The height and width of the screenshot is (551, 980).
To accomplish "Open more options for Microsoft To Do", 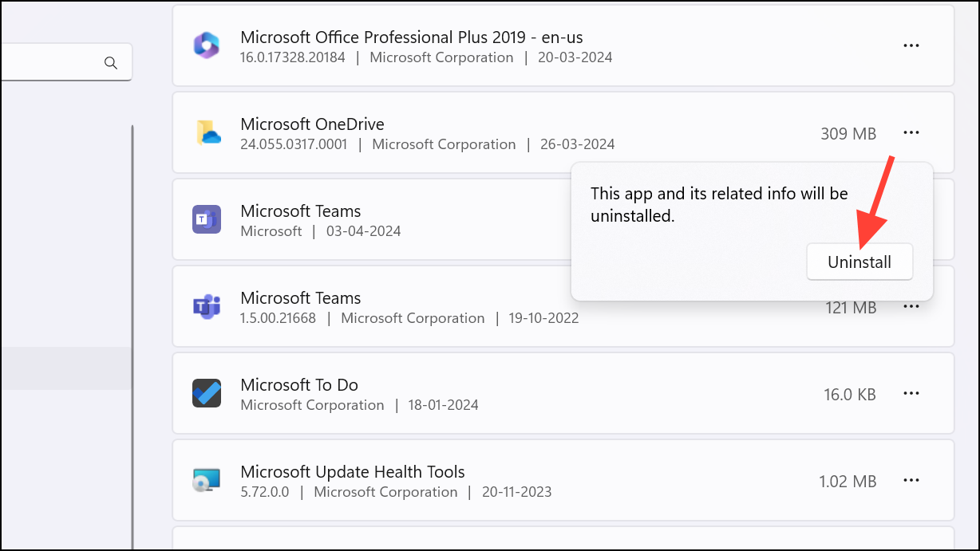I will pyautogui.click(x=911, y=393).
